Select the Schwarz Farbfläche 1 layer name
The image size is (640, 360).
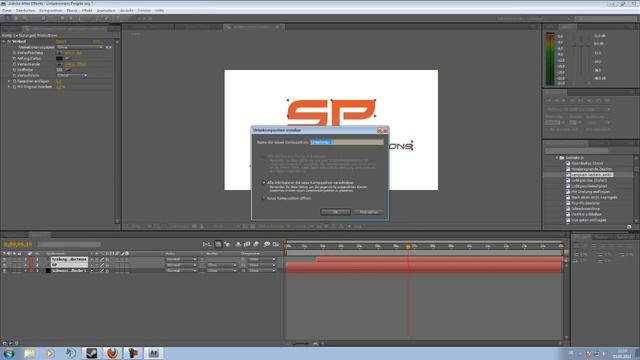coord(69,271)
